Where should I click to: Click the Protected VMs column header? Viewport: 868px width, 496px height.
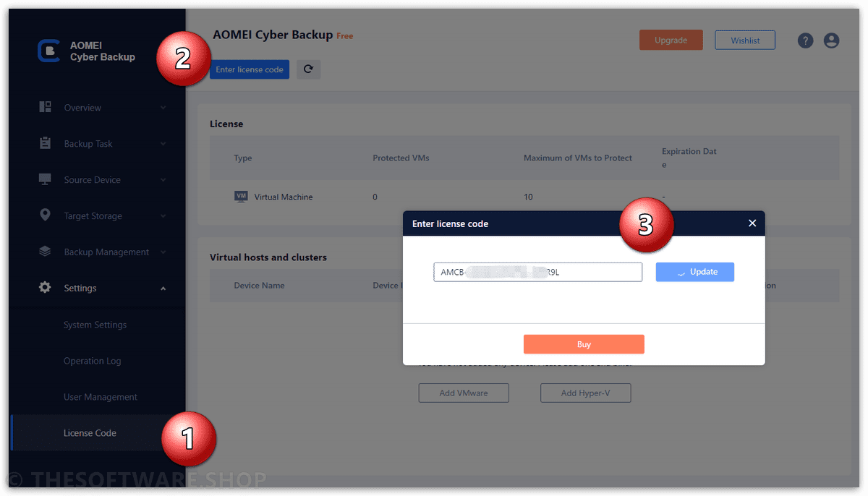401,158
